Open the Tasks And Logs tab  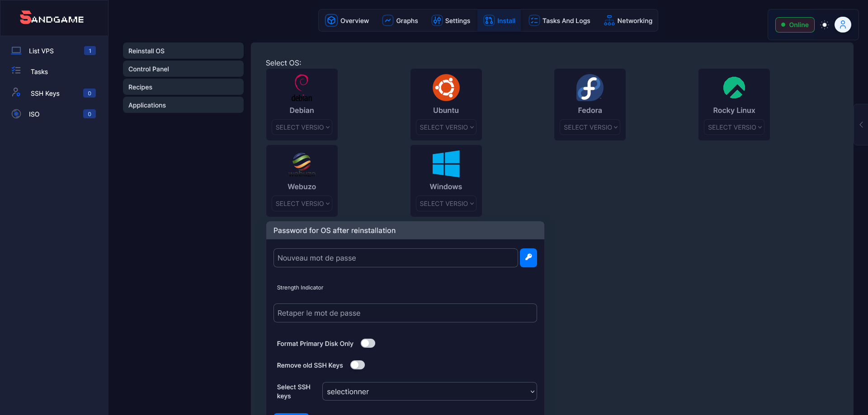click(x=559, y=20)
